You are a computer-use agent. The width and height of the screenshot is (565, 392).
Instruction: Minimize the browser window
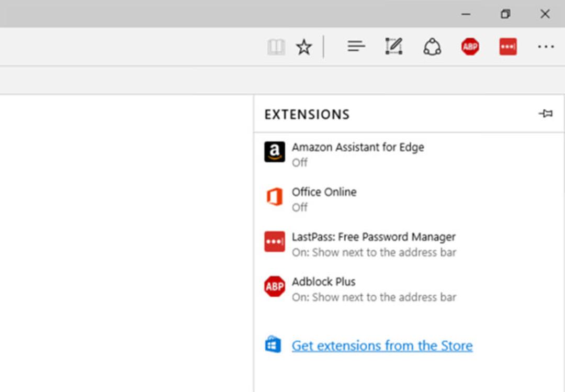(466, 14)
